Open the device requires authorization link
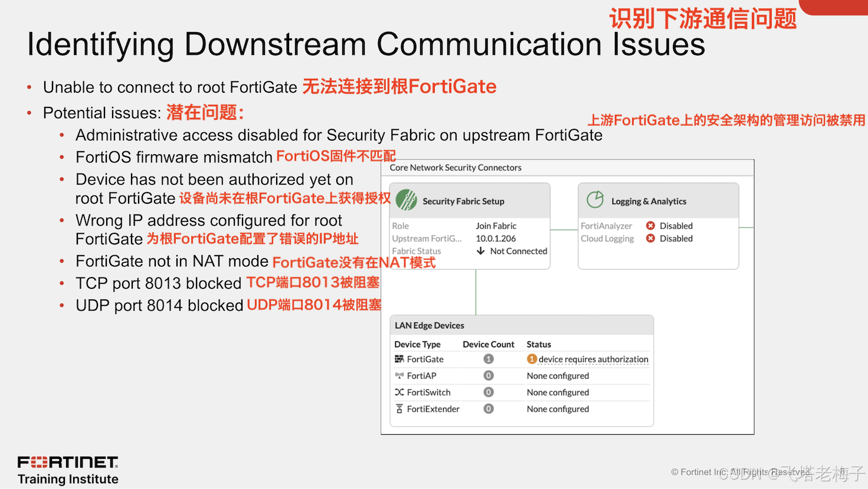Viewport: 868px width, 489px height. (x=594, y=359)
